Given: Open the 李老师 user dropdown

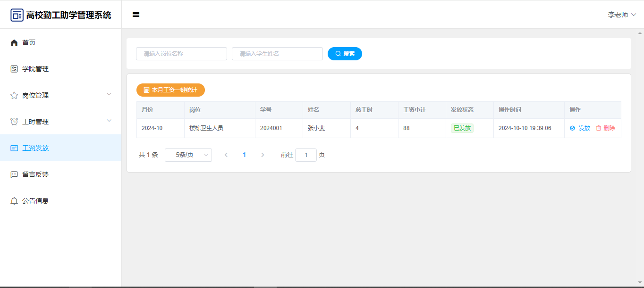Looking at the screenshot, I should 622,15.
